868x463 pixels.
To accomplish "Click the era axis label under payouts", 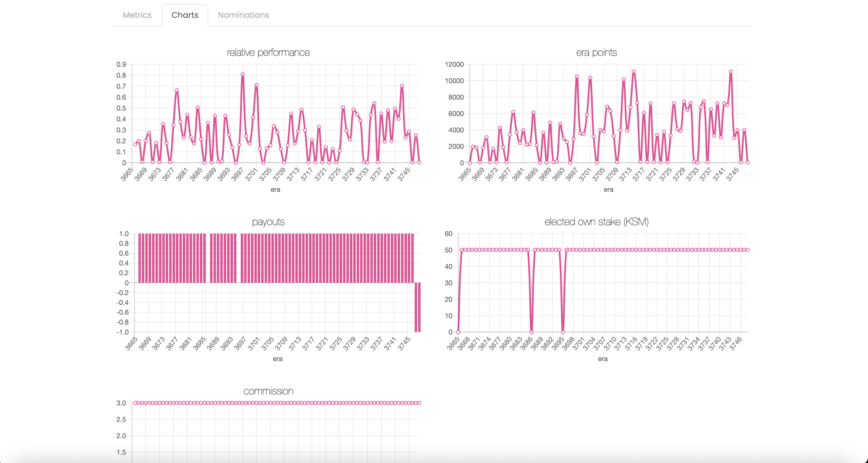I will point(277,359).
